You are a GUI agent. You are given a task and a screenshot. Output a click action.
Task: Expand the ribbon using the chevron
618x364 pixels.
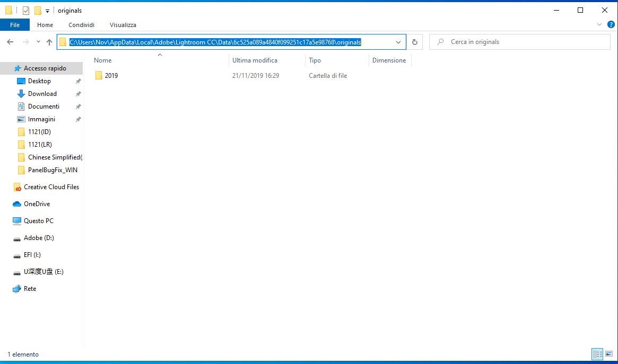click(599, 24)
